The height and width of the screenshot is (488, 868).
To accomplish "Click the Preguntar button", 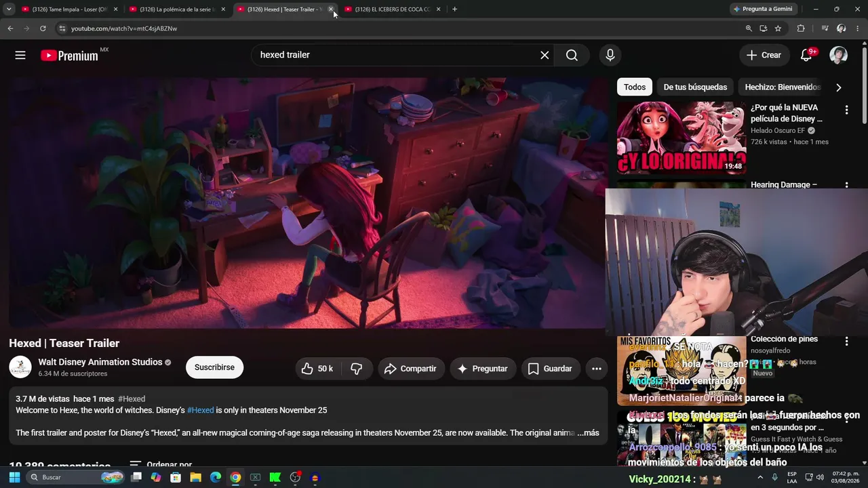I will click(x=483, y=369).
